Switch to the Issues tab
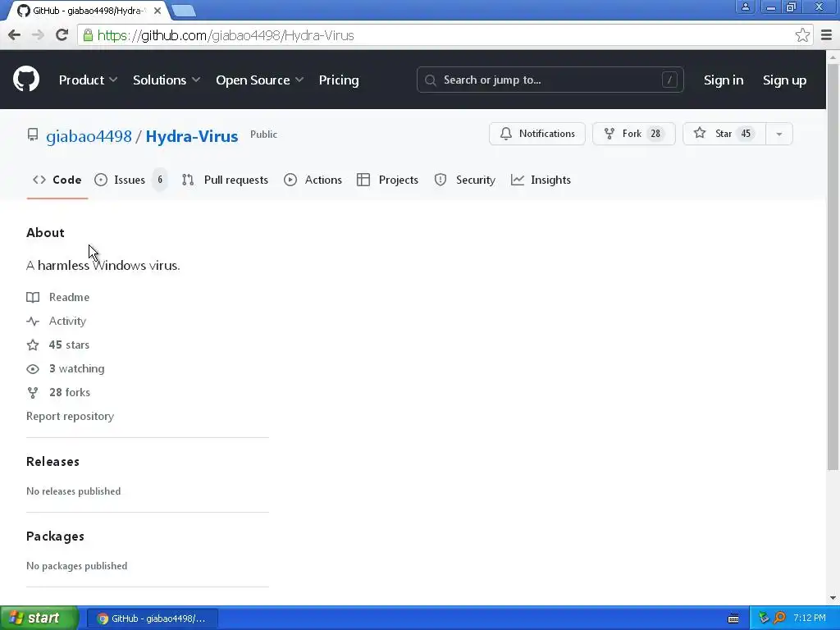This screenshot has height=630, width=840. [130, 180]
